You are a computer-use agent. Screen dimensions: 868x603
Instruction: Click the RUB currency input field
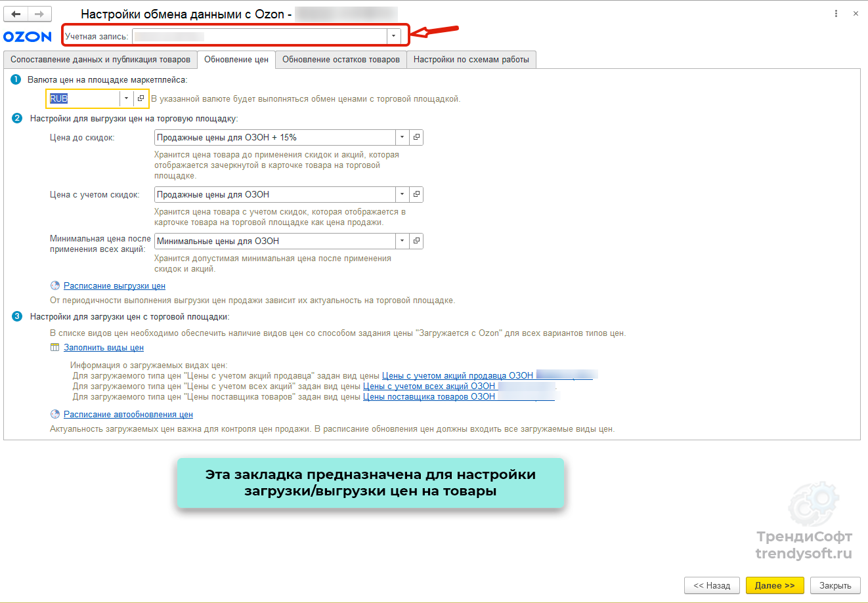(x=83, y=98)
